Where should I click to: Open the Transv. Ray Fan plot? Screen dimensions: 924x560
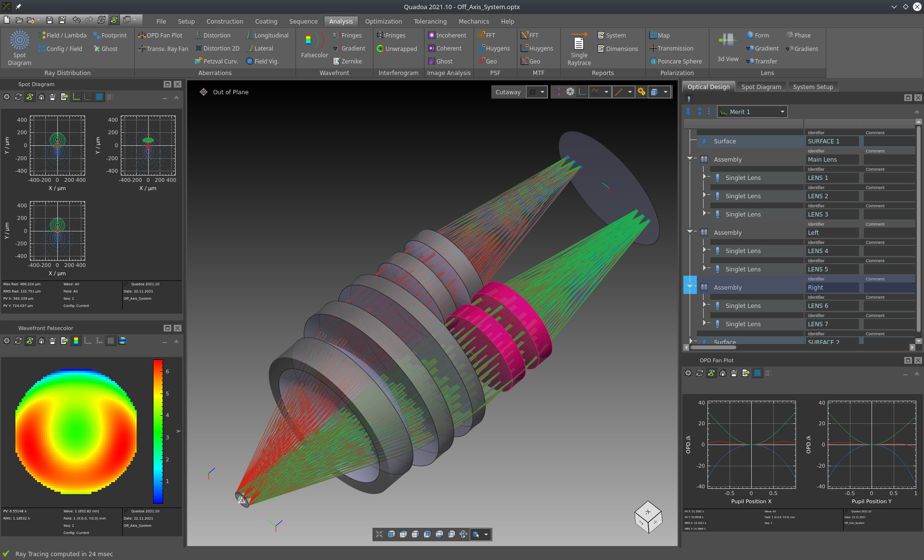coord(163,49)
